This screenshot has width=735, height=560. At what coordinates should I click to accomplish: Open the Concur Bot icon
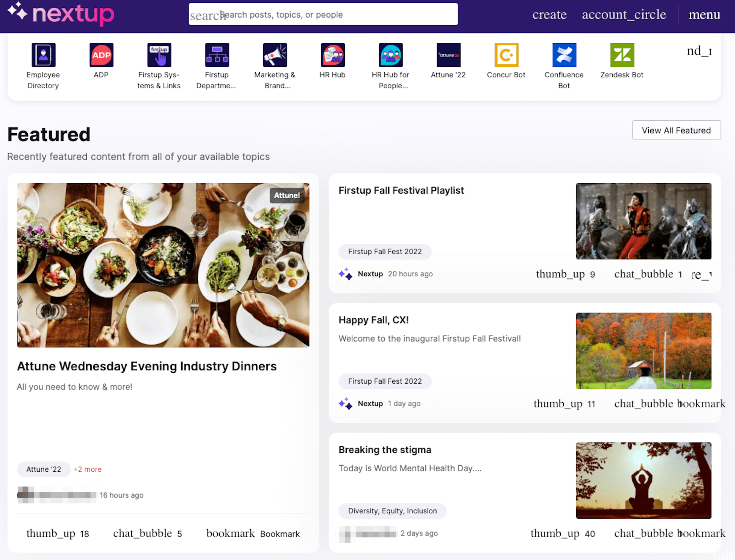[x=506, y=55]
